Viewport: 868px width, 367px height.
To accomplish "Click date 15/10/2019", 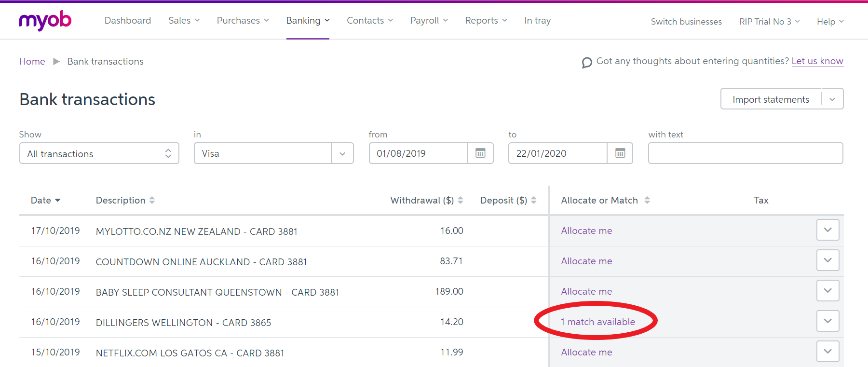I will pyautogui.click(x=55, y=352).
